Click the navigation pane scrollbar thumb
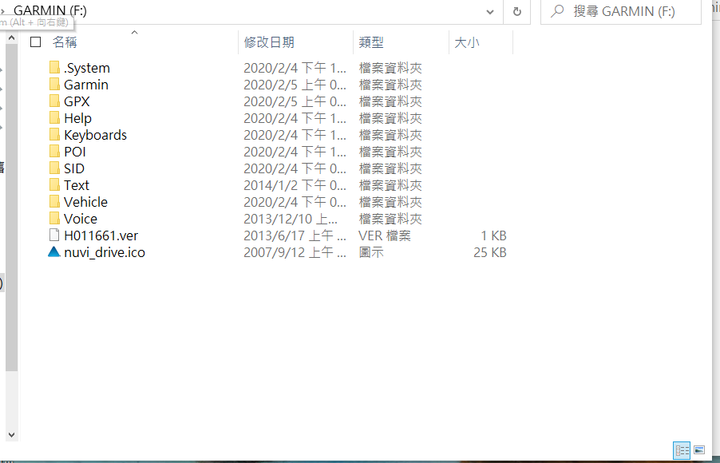Viewport: 720px width, 463px height. 12,208
